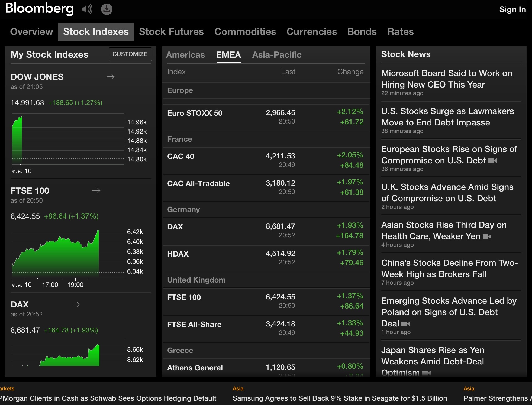532x405 pixels.
Task: Select the Athens General row
Action: coord(266,368)
